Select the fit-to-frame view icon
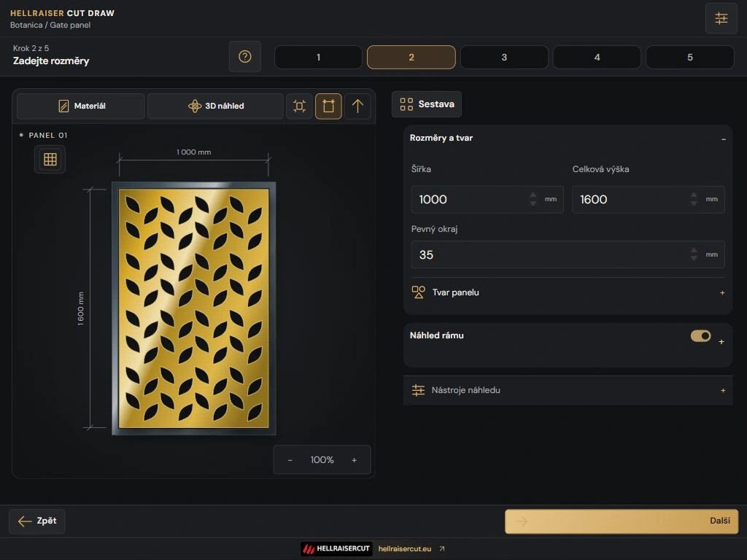This screenshot has height=560, width=747. (x=299, y=106)
